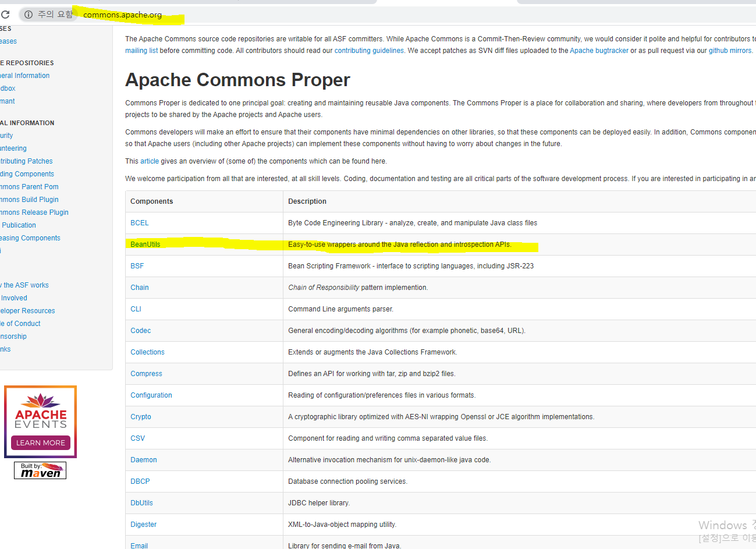Click the site security info icon
This screenshot has height=549, width=756.
tap(28, 15)
